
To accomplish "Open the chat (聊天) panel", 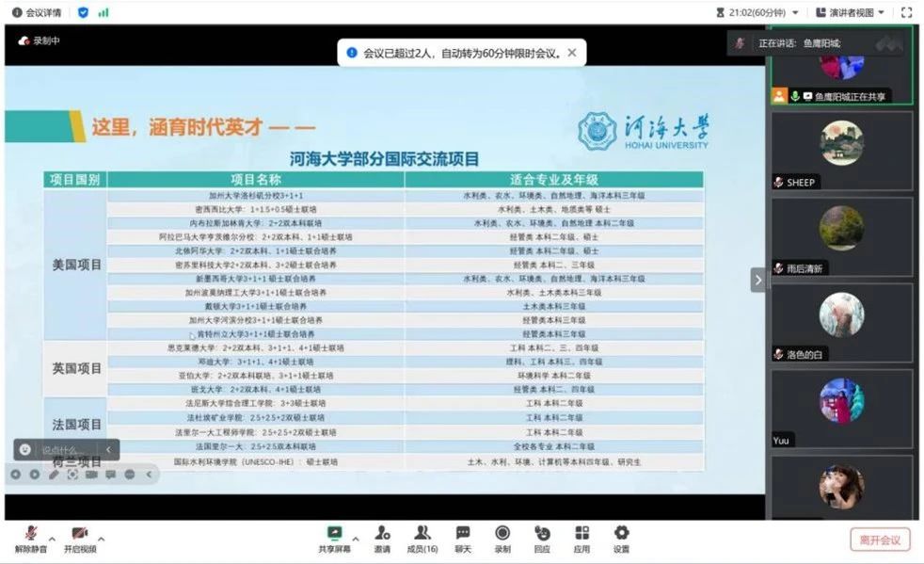I will pos(463,538).
